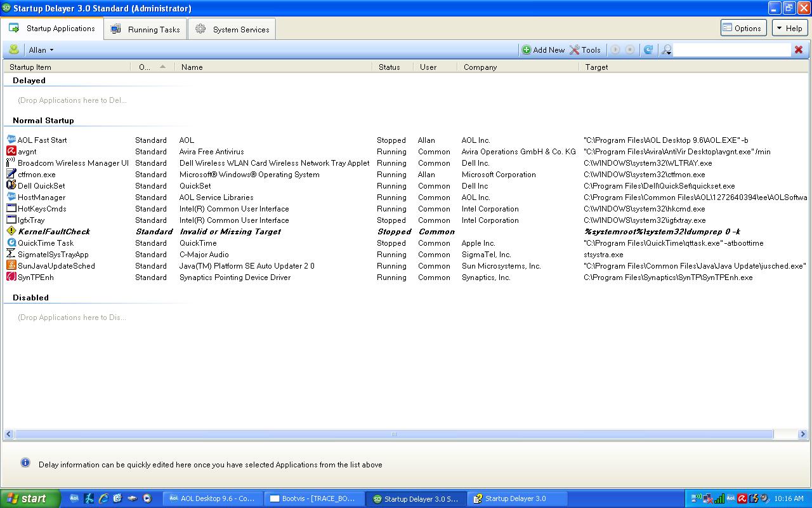812x508 pixels.
Task: Select the C-Major Audio name cell
Action: tap(204, 255)
